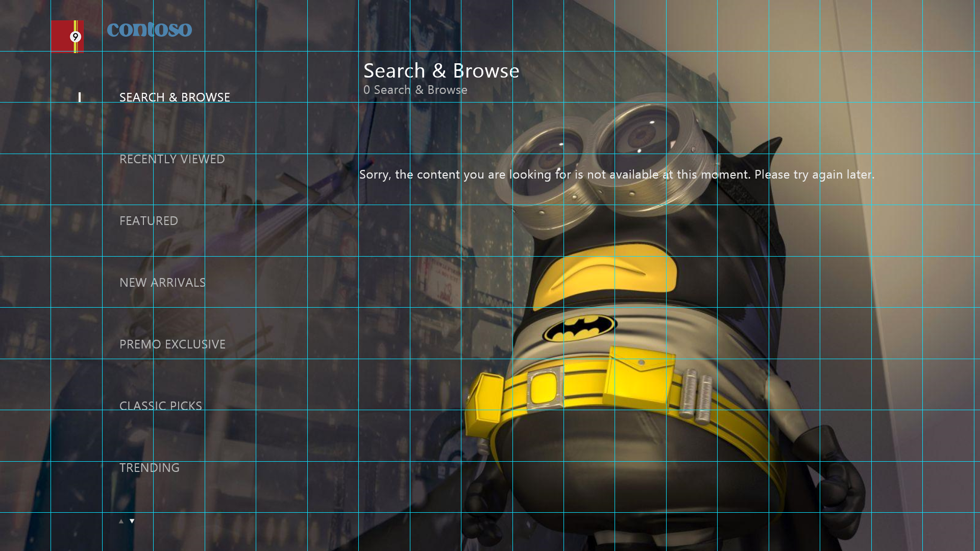
Task: Click the 'Sorry, content not available' message
Action: pyautogui.click(x=617, y=174)
